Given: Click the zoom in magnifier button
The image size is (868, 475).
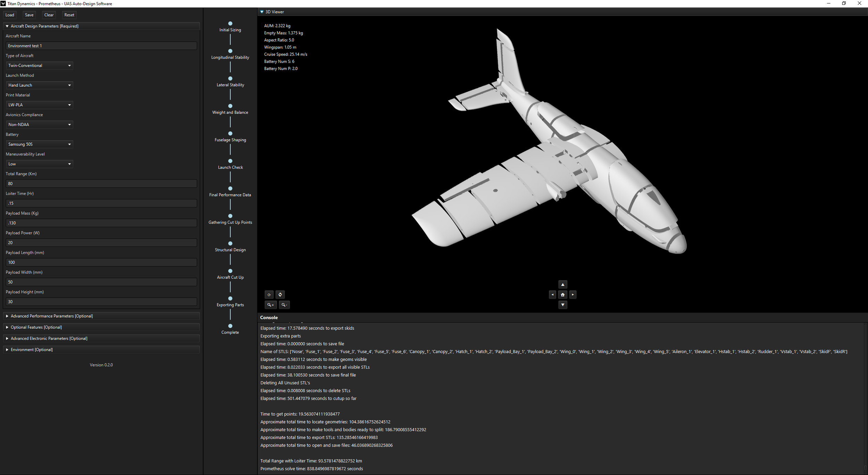Looking at the screenshot, I should 270,305.
